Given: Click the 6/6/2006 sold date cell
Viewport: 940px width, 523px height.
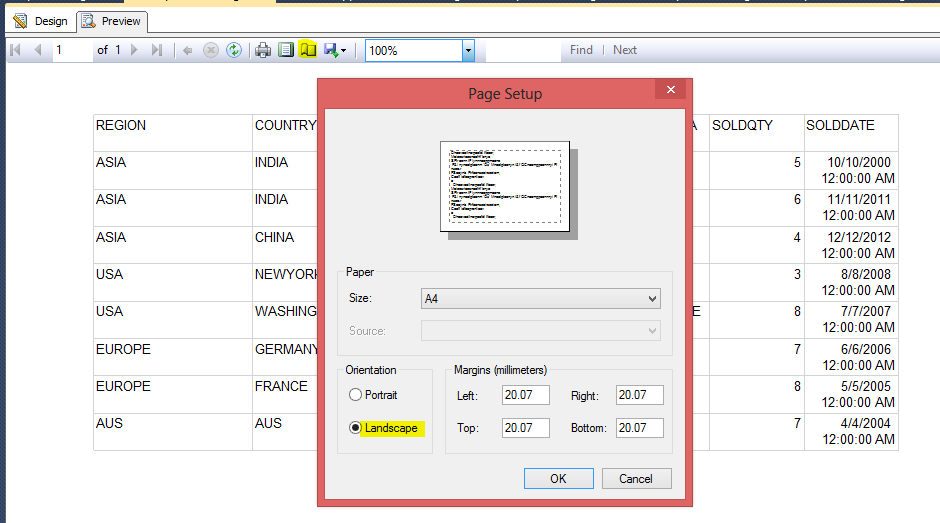Looking at the screenshot, I should tap(851, 357).
